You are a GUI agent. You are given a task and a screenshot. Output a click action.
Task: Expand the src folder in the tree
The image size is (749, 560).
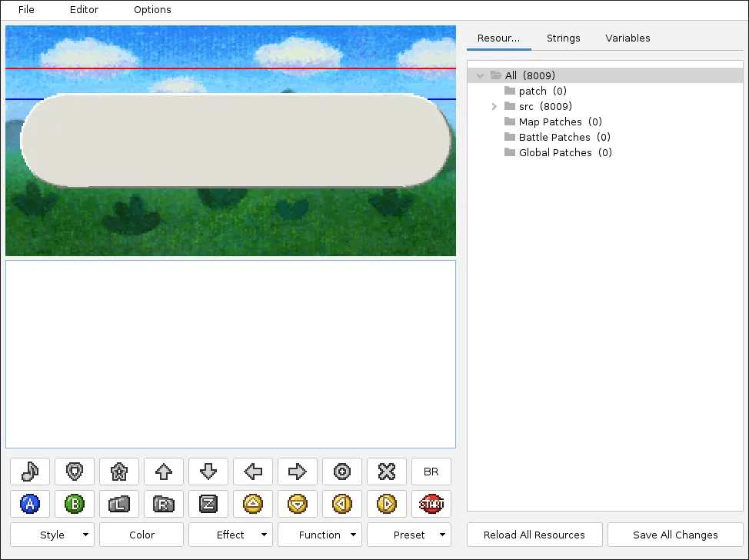point(494,106)
